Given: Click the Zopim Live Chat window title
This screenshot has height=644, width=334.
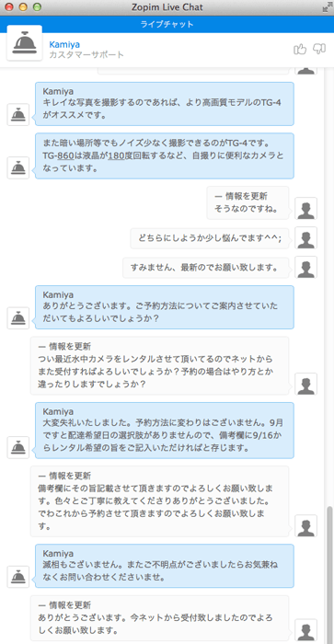Looking at the screenshot, I should 167,7.
